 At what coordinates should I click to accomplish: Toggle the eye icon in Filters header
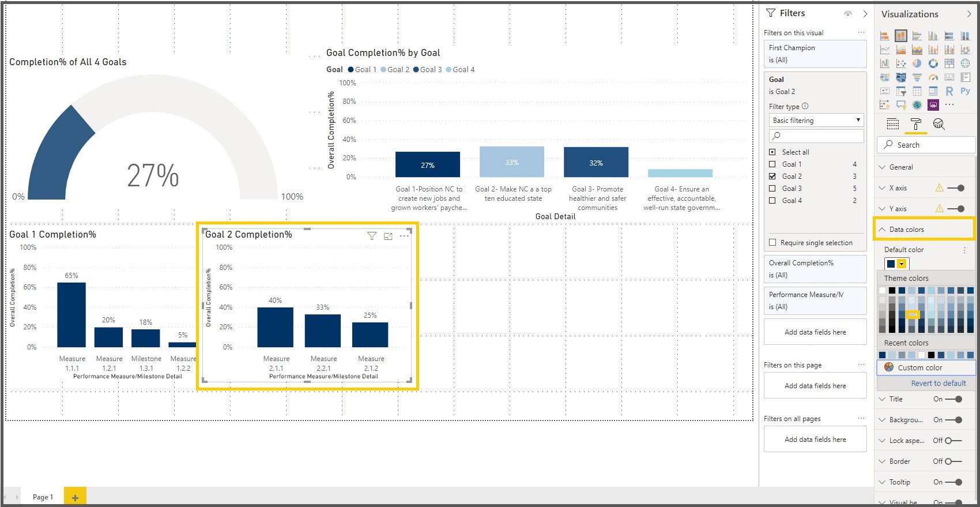point(847,14)
